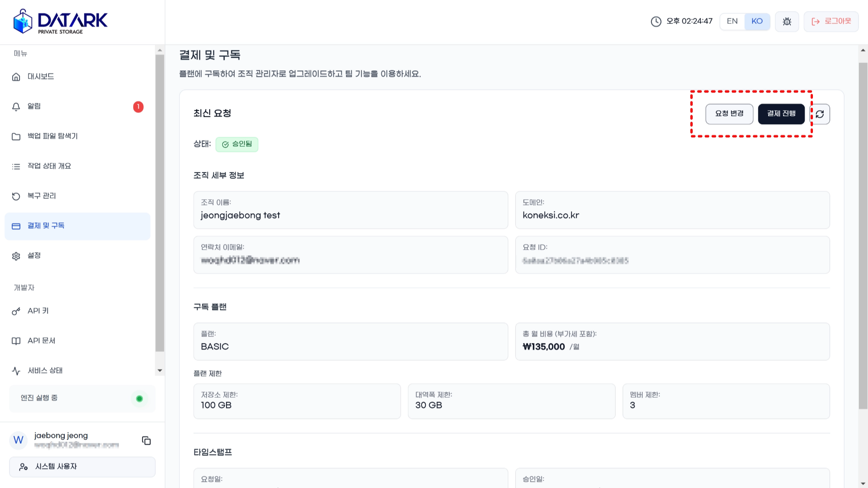Go to 백업 파일 탐색기
Image resolution: width=868 pixels, height=488 pixels.
click(77, 136)
